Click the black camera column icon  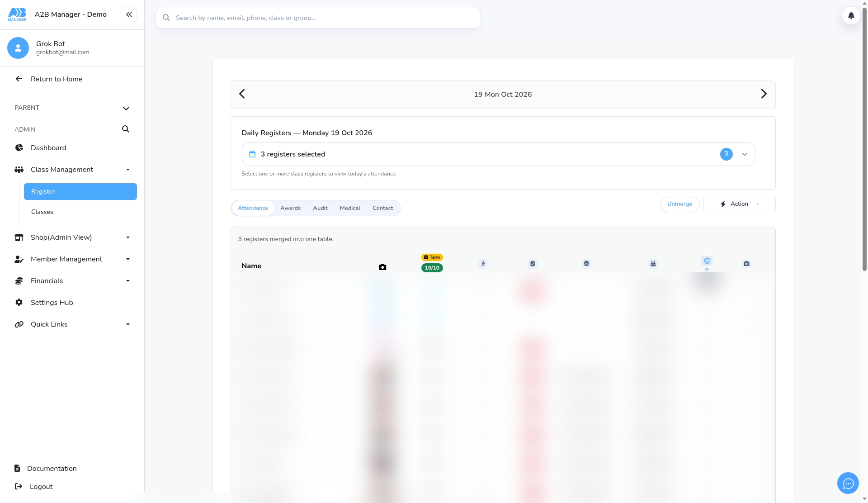pyautogui.click(x=382, y=267)
